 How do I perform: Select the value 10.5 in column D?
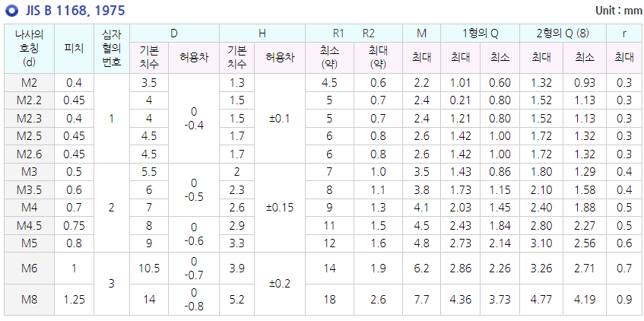pos(149,269)
